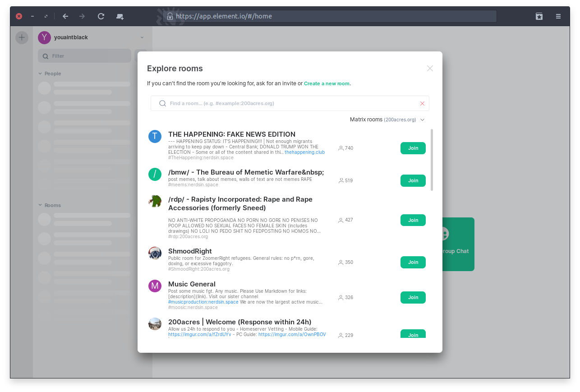Open the #musicproduction:nerdsin.space link

(x=203, y=302)
